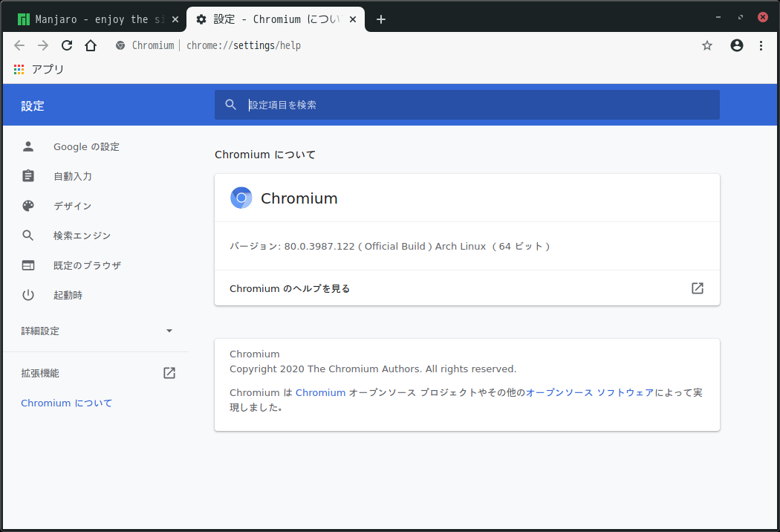
Task: Focus the 設定項目を検索 search field
Action: [x=467, y=105]
